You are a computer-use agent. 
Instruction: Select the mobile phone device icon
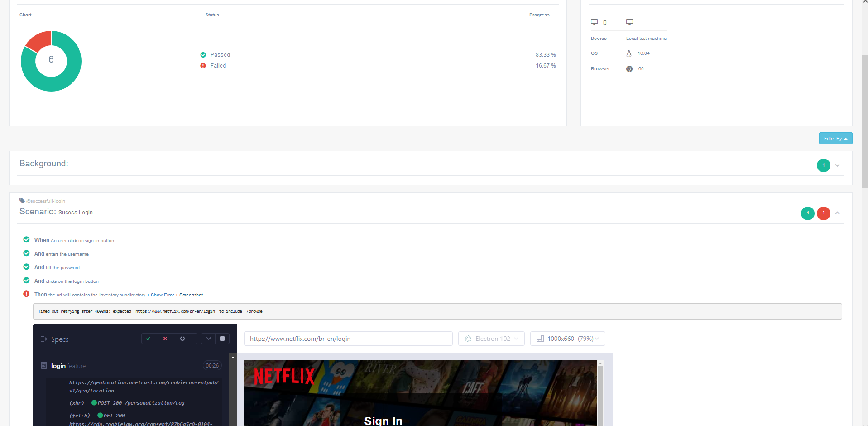(605, 22)
